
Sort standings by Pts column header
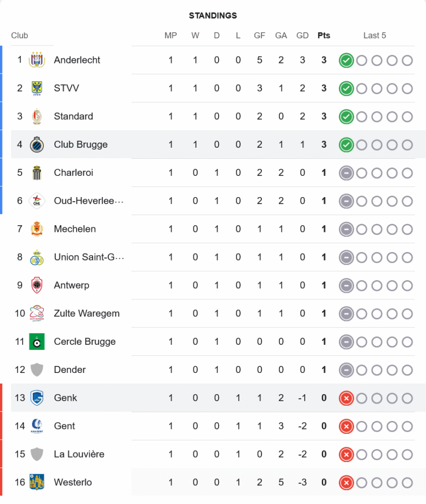324,36
